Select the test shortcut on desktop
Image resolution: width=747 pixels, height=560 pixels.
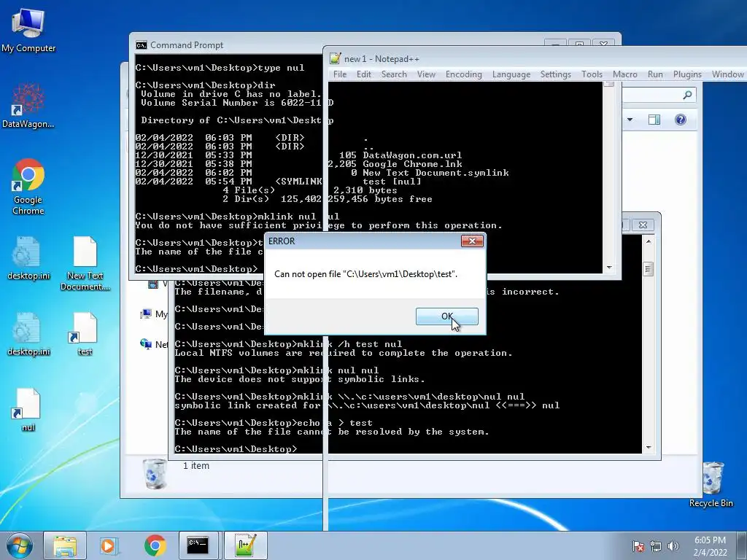click(x=85, y=334)
